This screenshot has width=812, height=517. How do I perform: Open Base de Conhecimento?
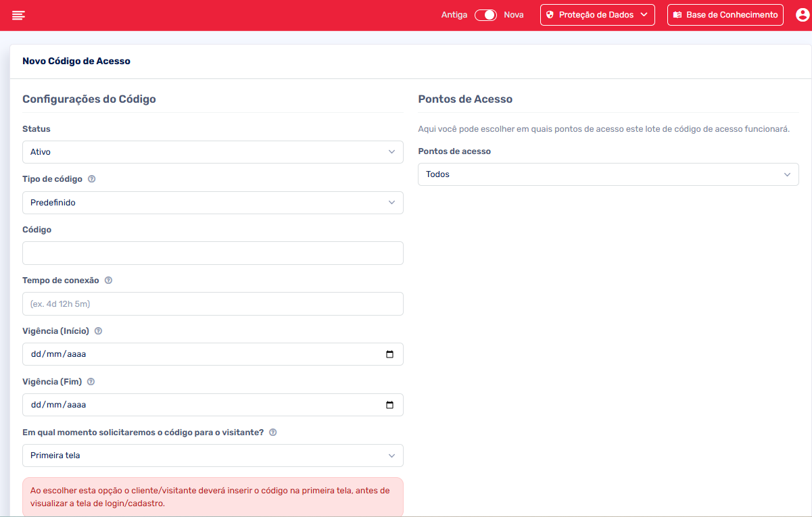(725, 15)
